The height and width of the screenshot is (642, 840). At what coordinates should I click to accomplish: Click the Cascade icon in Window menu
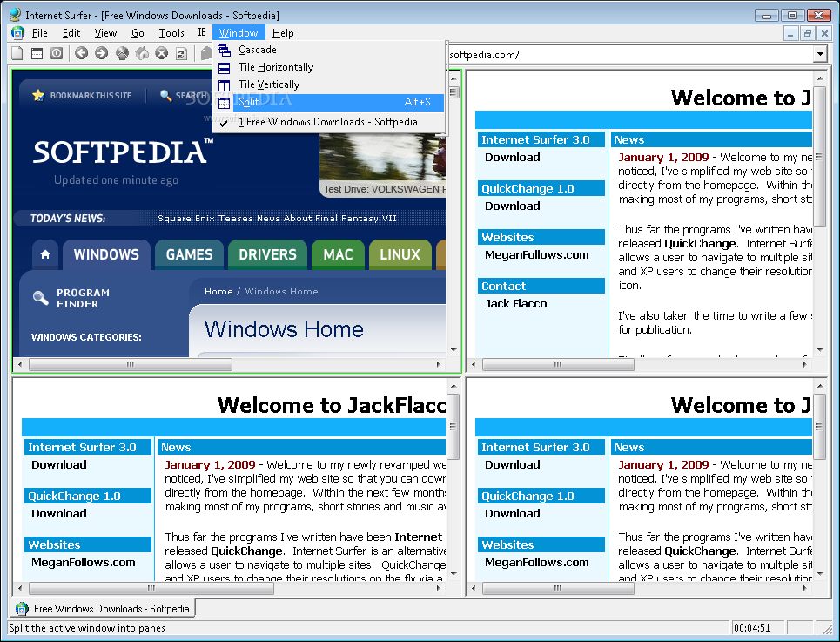click(224, 51)
